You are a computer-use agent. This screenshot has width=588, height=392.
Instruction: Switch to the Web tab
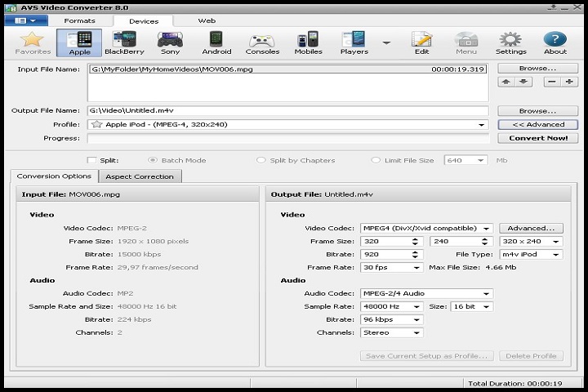coord(207,20)
